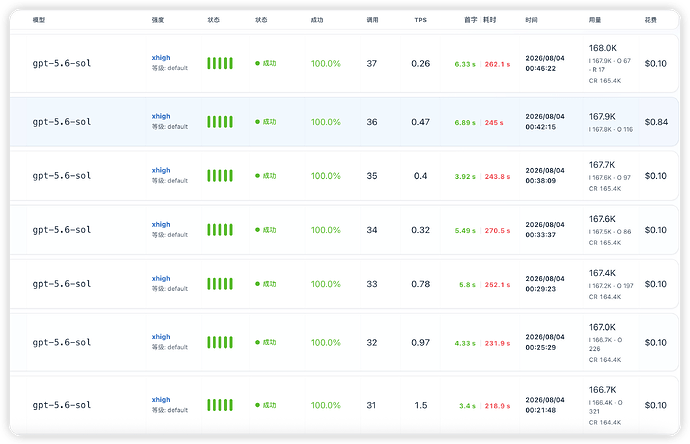Click the call count 37

[372, 63]
